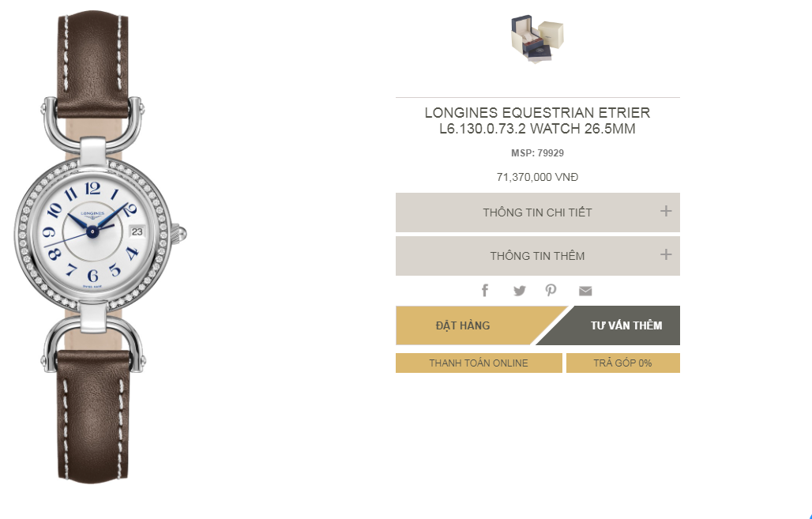812x519 pixels.
Task: Click the 71,370,000 VNĐ price text
Action: [537, 178]
